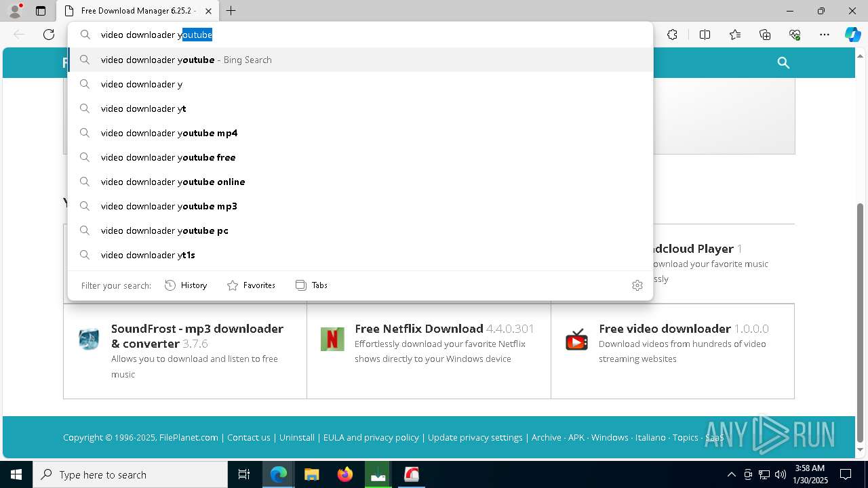
Task: Open the FilePlanet.com footer link
Action: pyautogui.click(x=189, y=438)
